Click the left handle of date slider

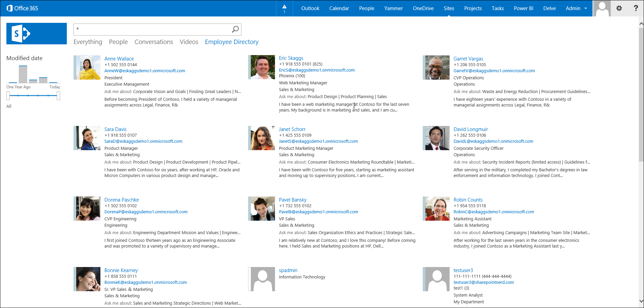point(8,96)
